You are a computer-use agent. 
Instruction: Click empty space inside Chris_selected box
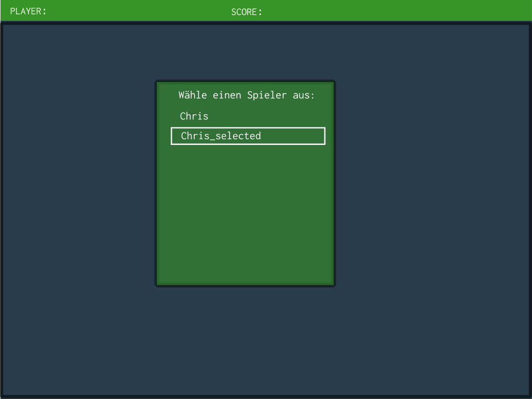[296, 136]
